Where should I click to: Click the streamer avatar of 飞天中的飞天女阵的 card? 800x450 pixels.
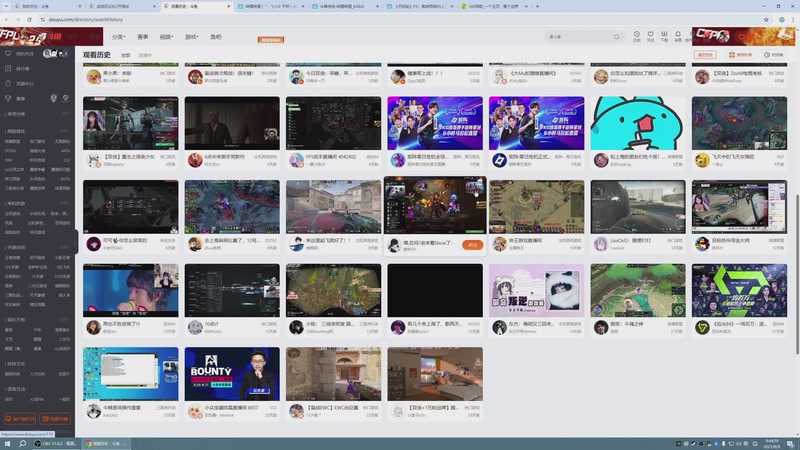click(x=702, y=160)
